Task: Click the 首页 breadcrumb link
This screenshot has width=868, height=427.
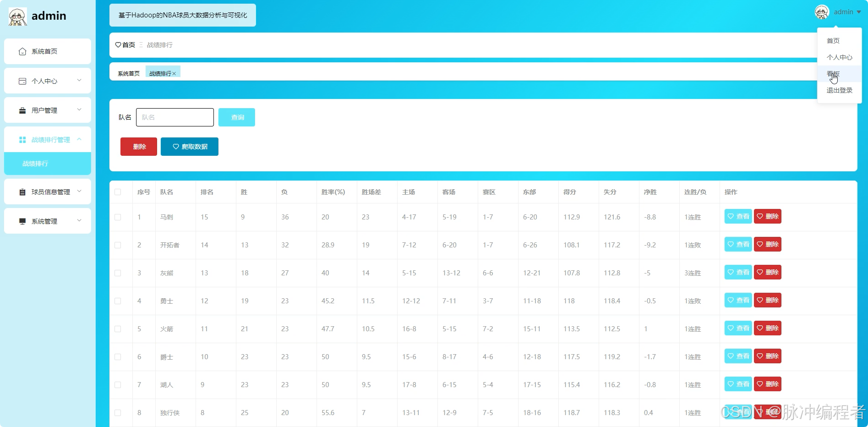Action: tap(129, 45)
